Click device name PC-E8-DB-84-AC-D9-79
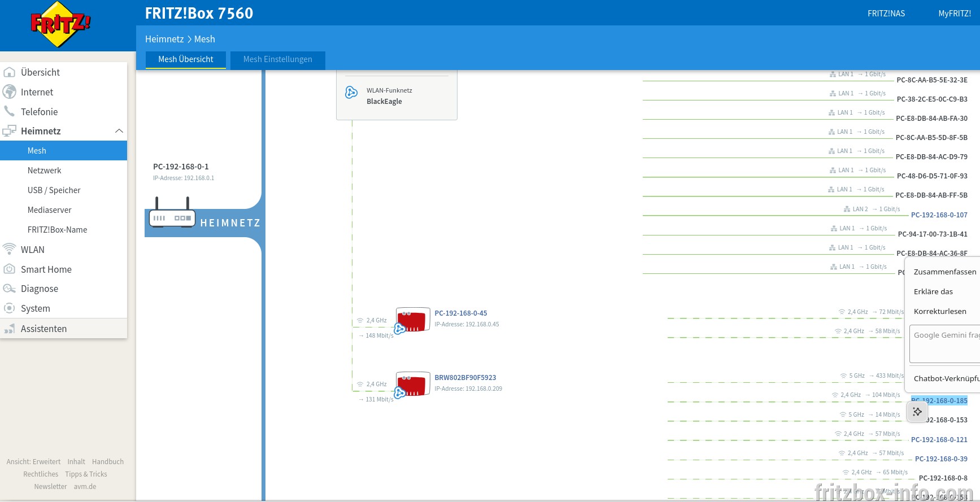980x502 pixels. [x=931, y=157]
